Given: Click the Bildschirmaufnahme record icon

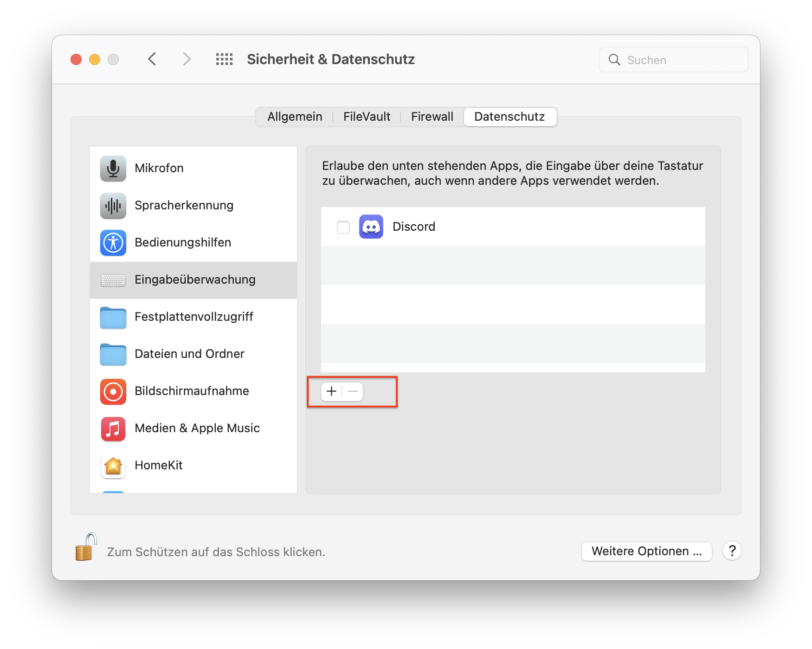Looking at the screenshot, I should pos(113,391).
